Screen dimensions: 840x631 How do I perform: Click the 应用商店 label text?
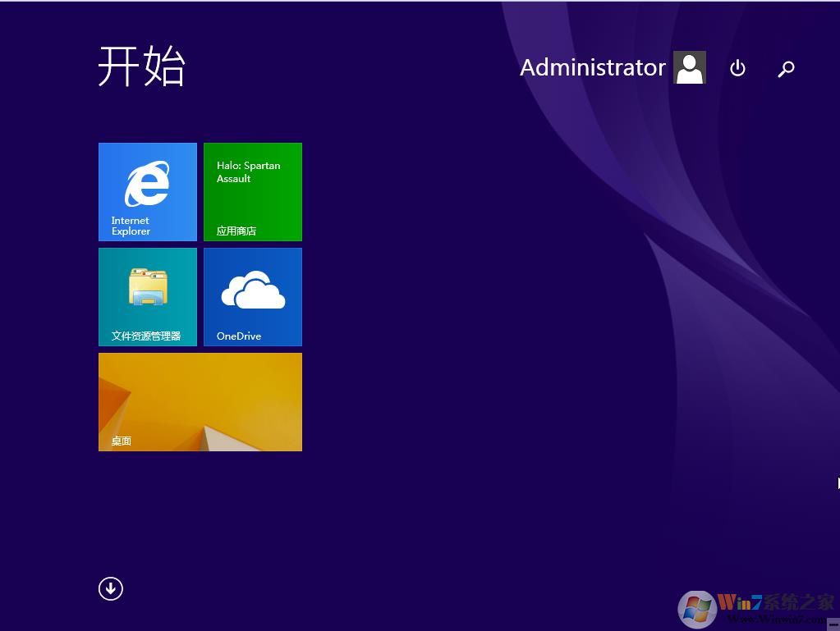pyautogui.click(x=236, y=231)
